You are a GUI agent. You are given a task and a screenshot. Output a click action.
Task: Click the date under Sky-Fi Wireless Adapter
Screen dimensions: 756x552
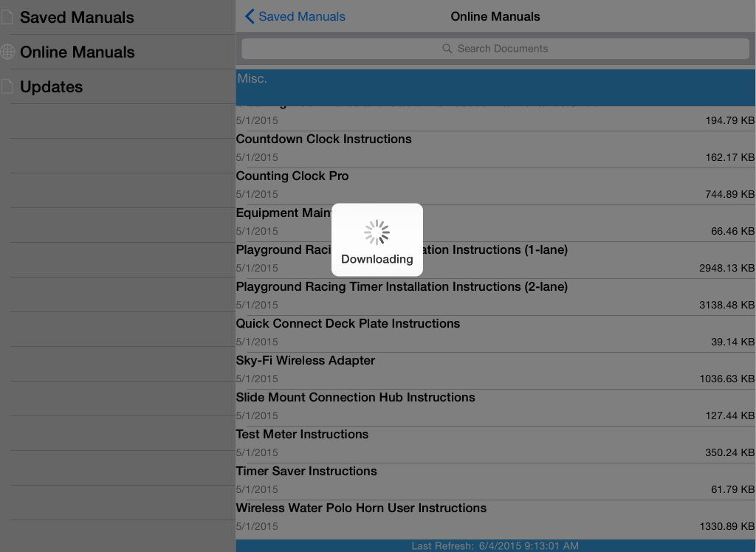tap(257, 379)
